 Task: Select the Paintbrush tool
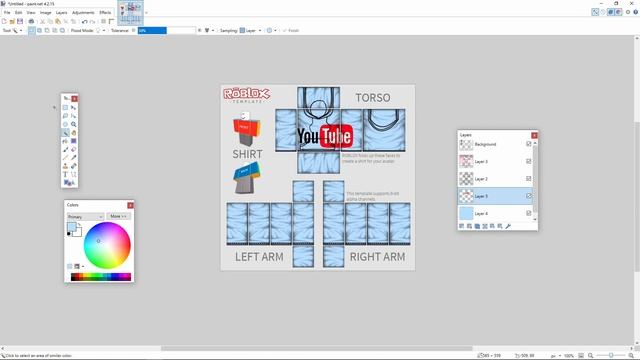coord(65,149)
